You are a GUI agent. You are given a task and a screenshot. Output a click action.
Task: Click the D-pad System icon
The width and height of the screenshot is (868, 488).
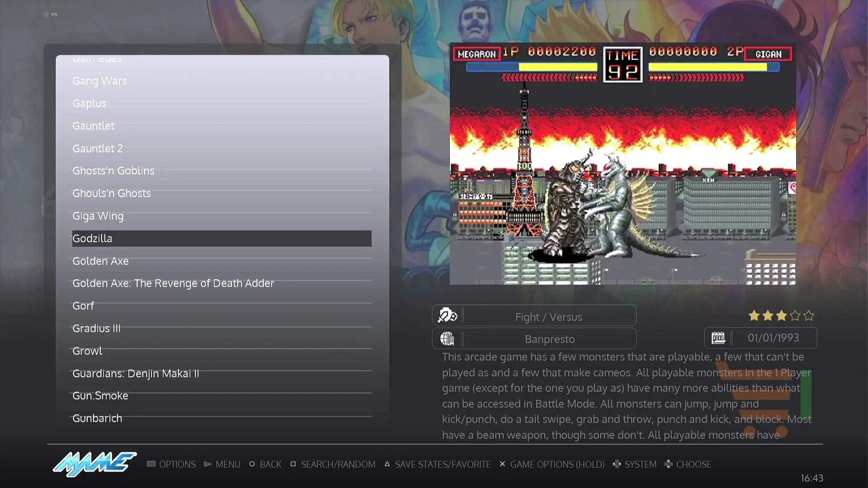(616, 464)
